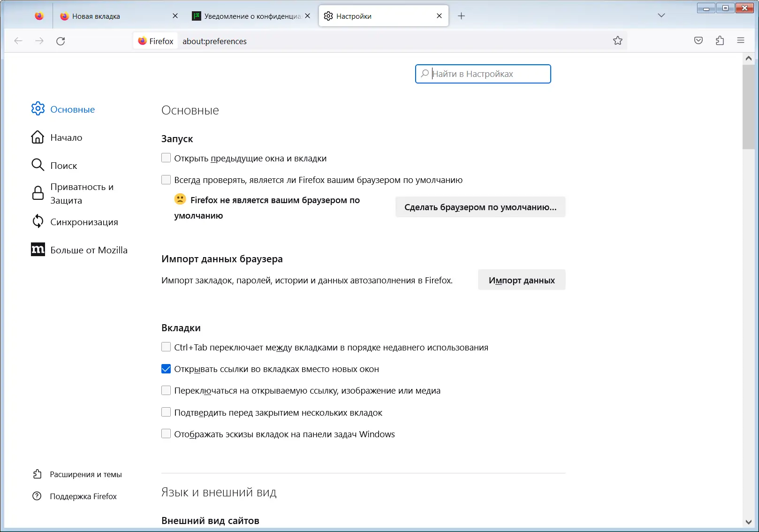Open Расширения и темы link
The image size is (759, 532).
coord(85,474)
